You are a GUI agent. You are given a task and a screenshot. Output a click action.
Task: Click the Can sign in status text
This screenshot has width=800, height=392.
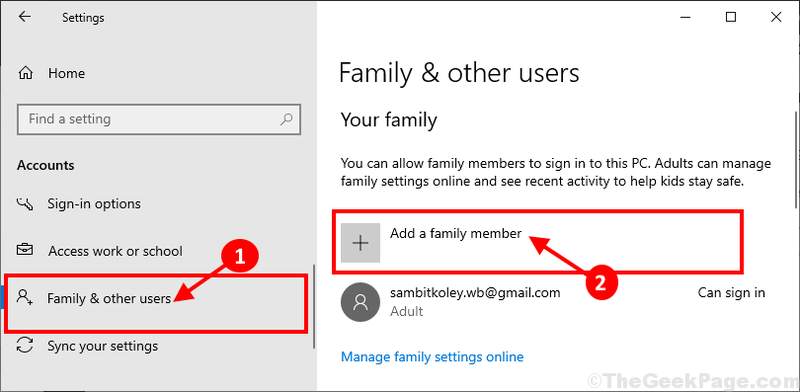(x=732, y=292)
